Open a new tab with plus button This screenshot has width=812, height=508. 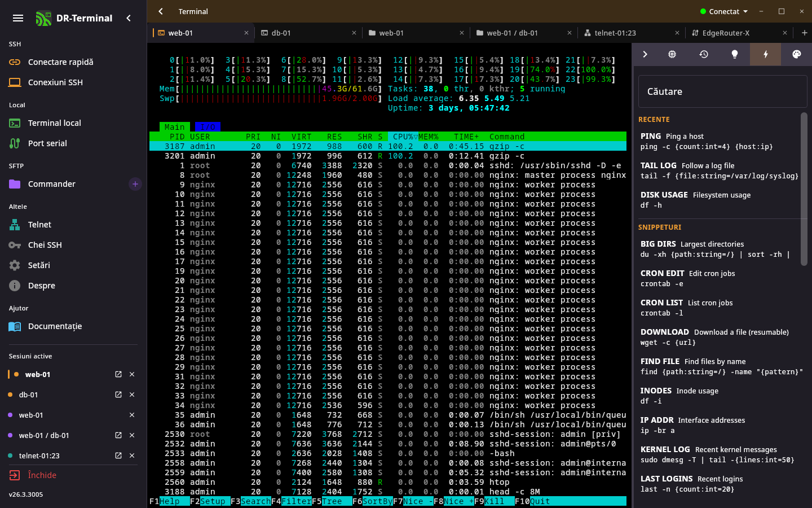tap(804, 33)
